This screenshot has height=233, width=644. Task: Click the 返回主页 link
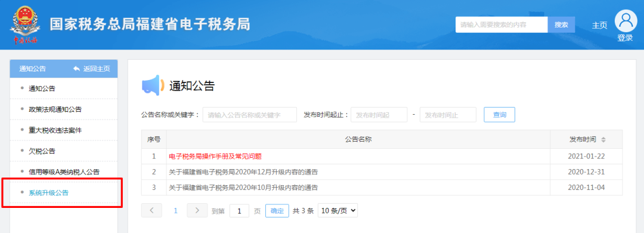(x=97, y=69)
